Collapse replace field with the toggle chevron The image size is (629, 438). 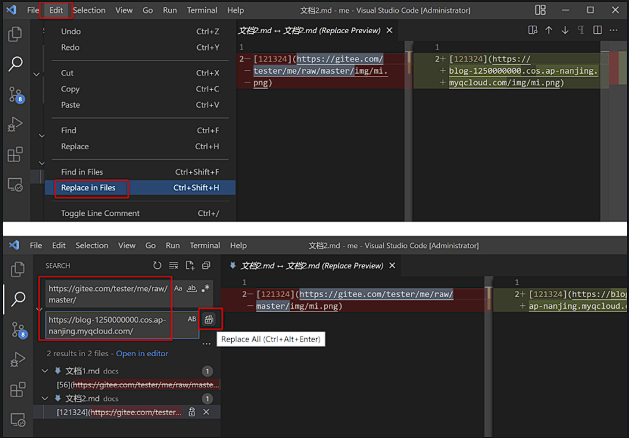tap(39, 309)
